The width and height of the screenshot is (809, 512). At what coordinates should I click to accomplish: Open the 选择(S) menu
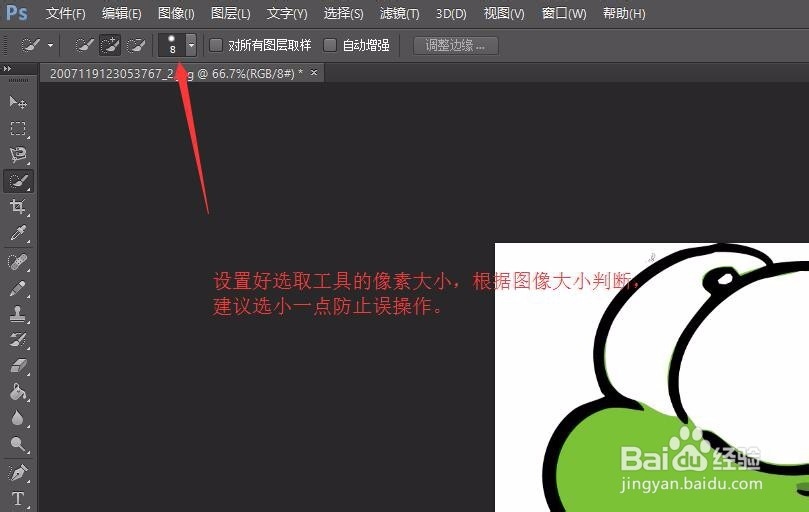pyautogui.click(x=343, y=13)
